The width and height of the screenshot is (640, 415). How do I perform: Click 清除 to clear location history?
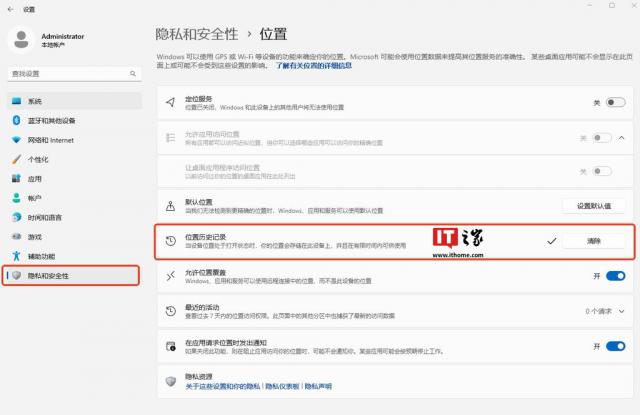(x=594, y=241)
